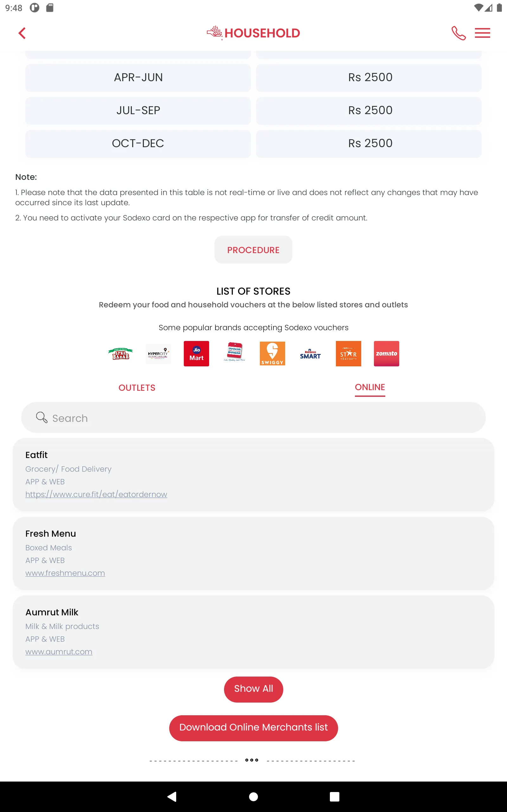The width and height of the screenshot is (507, 812).
Task: Tap the back arrow icon
Action: [x=22, y=33]
